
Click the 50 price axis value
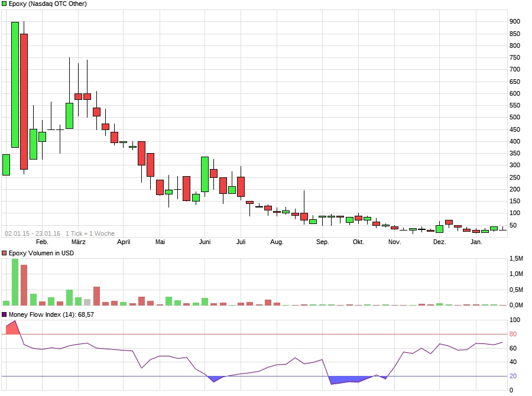pyautogui.click(x=513, y=225)
